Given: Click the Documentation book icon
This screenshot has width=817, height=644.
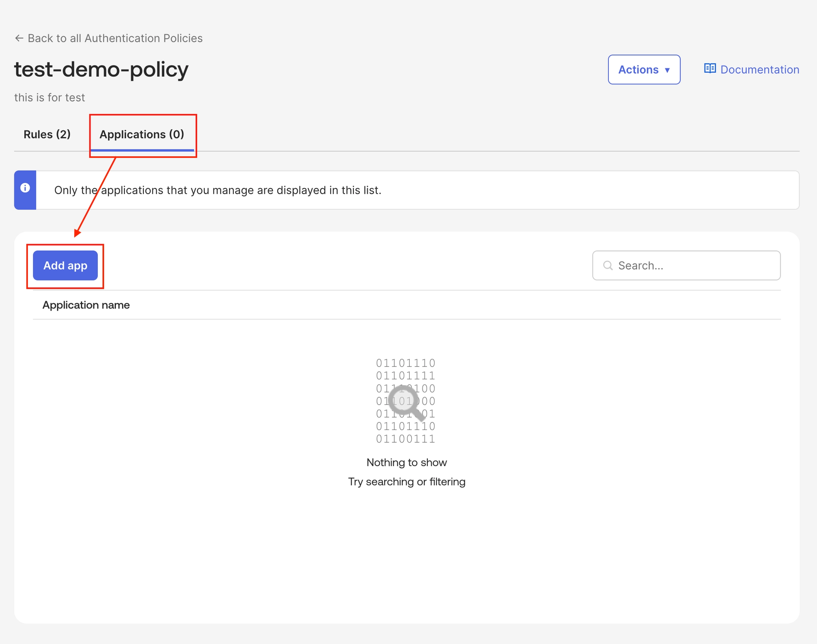Looking at the screenshot, I should [710, 69].
